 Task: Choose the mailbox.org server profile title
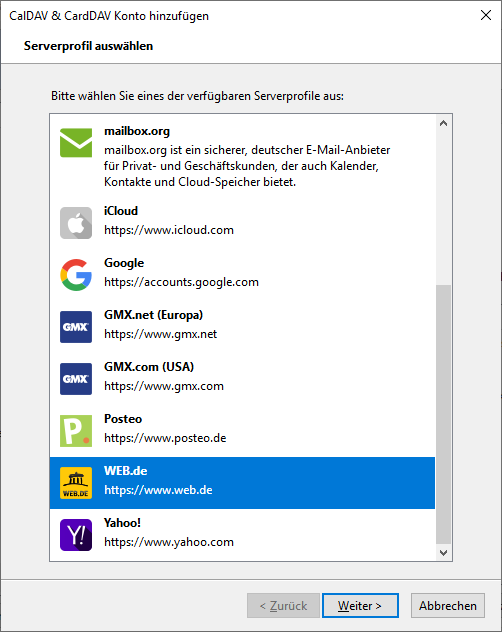(137, 131)
